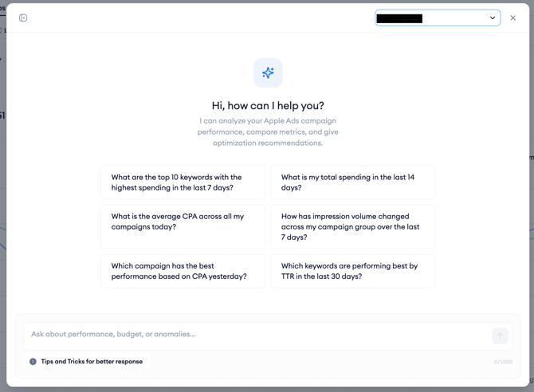Expand the account selector chevron arrow
534x392 pixels.
point(493,18)
